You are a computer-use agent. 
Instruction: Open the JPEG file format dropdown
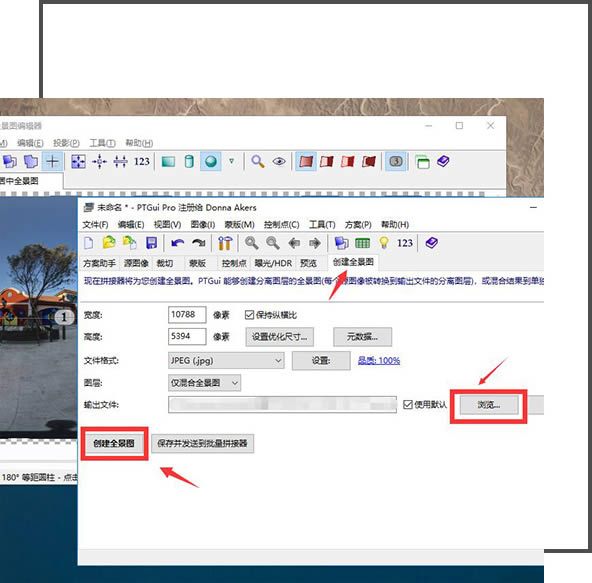[226, 361]
